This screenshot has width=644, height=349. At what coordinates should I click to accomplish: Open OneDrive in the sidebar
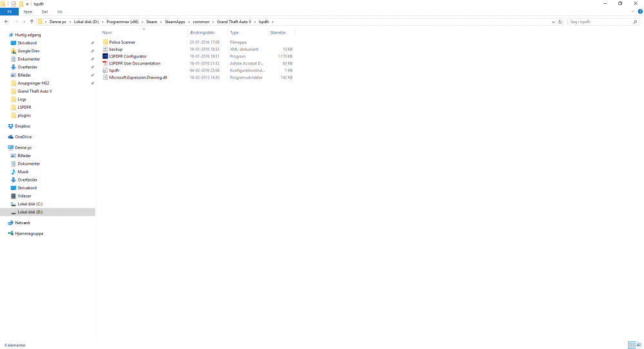[23, 137]
